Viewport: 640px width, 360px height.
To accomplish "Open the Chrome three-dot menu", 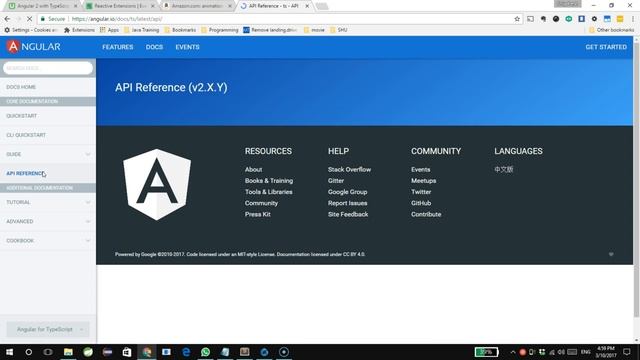I will click(633, 19).
